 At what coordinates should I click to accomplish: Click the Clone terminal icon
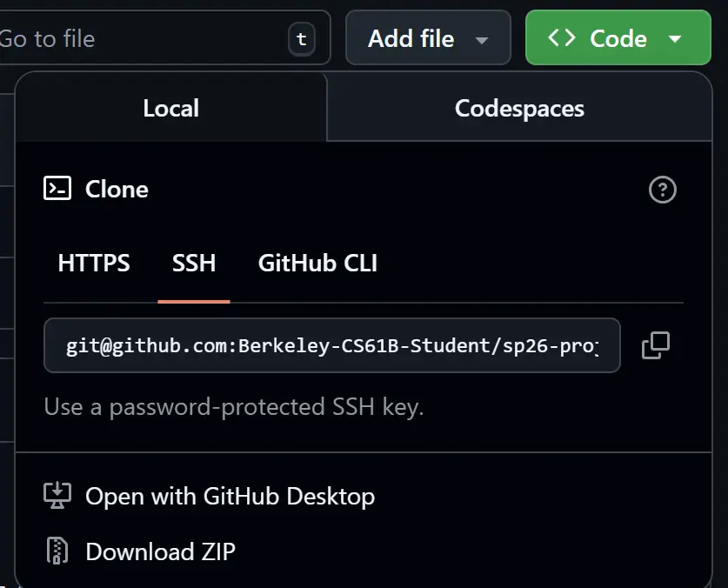point(57,189)
